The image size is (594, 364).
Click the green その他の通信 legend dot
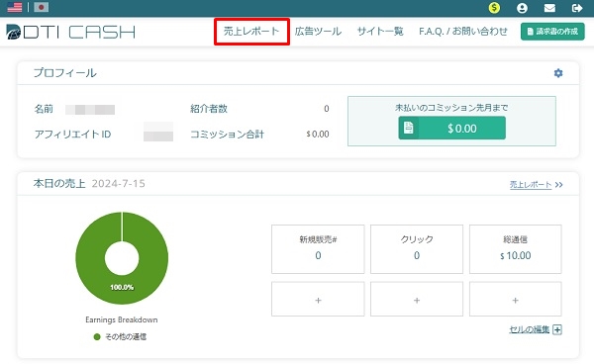97,336
